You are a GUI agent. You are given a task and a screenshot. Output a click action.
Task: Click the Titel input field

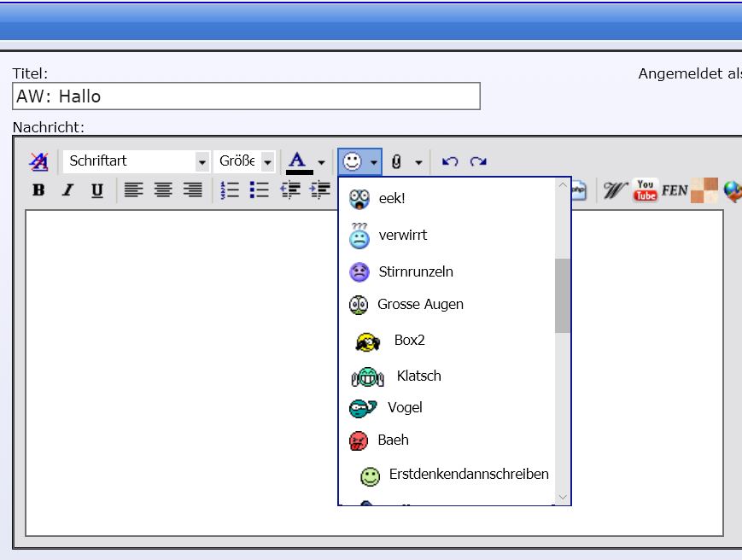point(246,96)
